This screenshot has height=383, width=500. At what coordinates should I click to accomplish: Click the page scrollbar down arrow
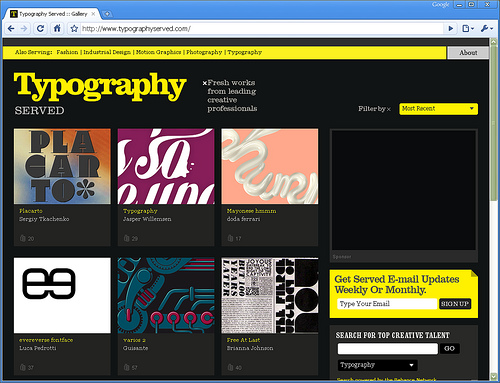tap(493, 376)
